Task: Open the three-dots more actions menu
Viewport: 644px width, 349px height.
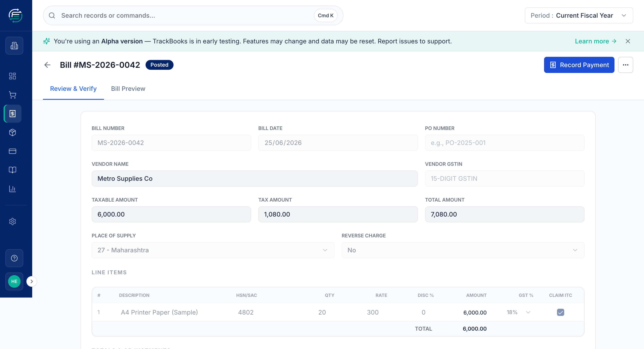Action: 625,65
